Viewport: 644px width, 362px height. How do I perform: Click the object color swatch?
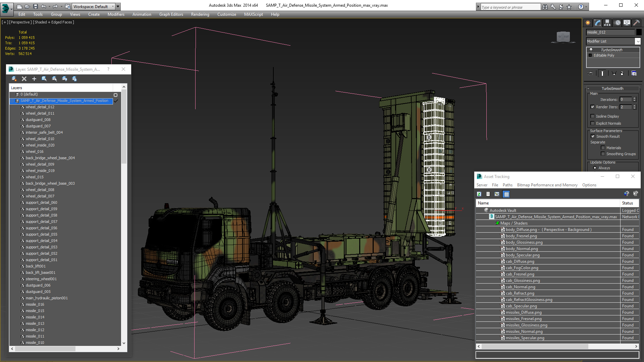(x=639, y=32)
